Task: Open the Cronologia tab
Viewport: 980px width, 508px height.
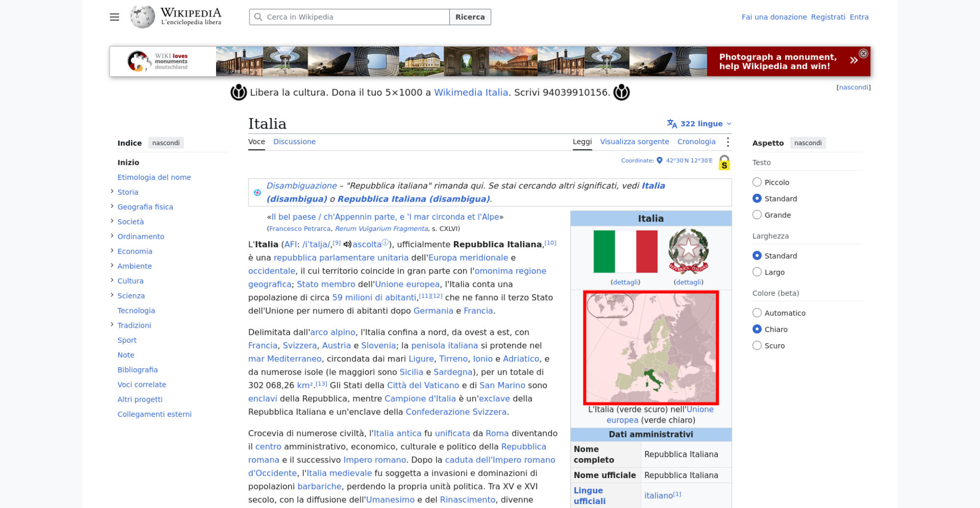Action: point(696,142)
